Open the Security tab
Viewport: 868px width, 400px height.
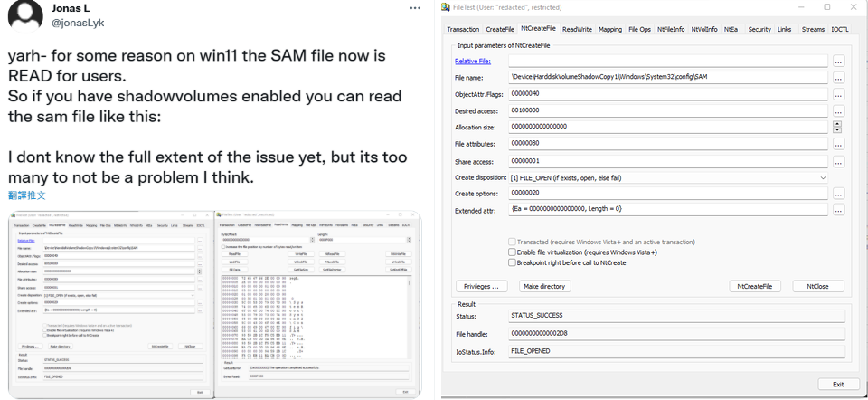759,29
